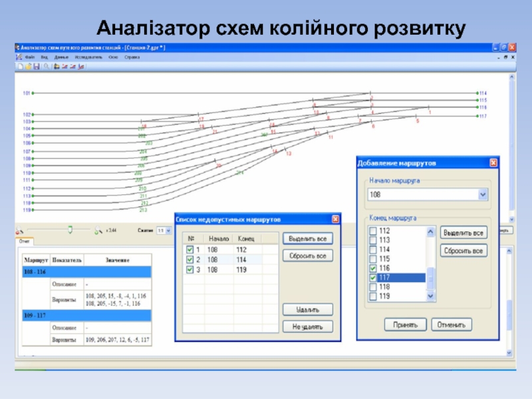This screenshot has height=399, width=532.
Task: Open the Справка menu
Action: click(x=132, y=57)
